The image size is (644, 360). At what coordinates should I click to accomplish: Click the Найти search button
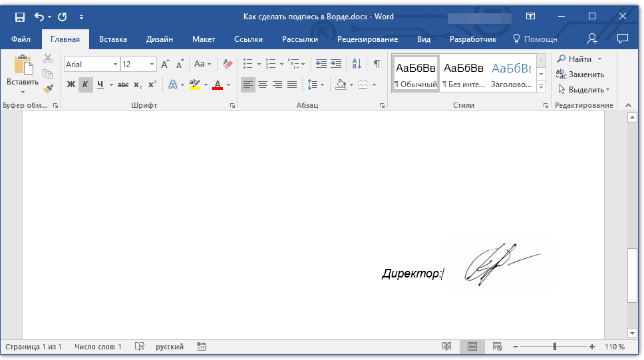(575, 59)
